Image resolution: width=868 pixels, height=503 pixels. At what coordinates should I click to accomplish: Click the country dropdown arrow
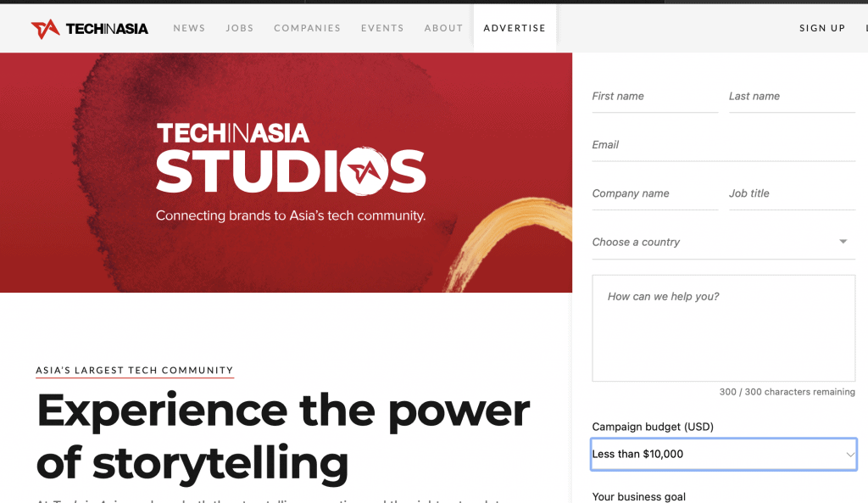point(843,242)
